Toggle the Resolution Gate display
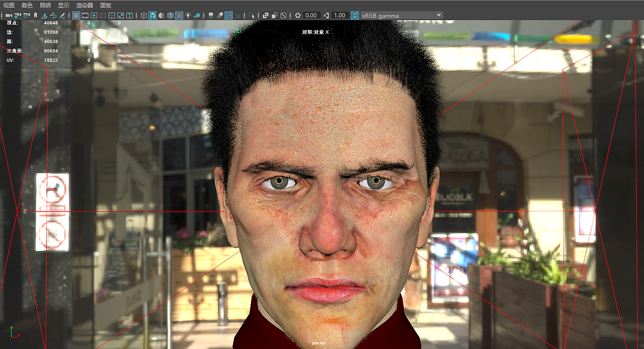 click(94, 15)
